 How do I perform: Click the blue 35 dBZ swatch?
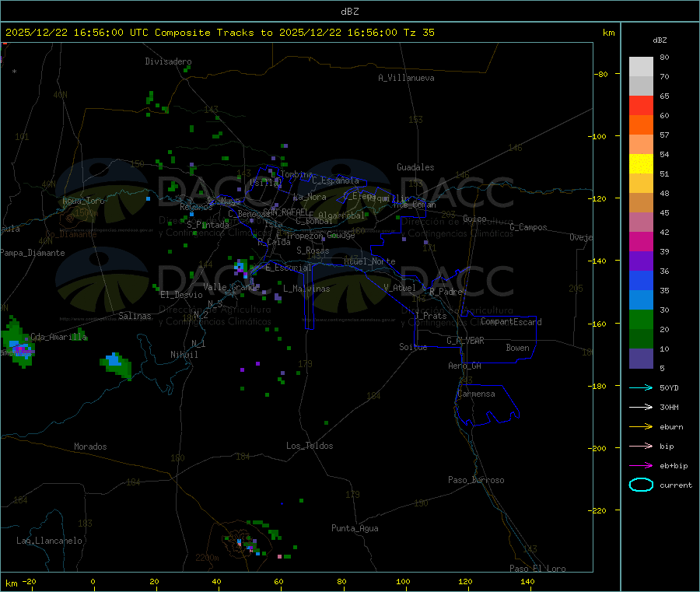pyautogui.click(x=641, y=280)
